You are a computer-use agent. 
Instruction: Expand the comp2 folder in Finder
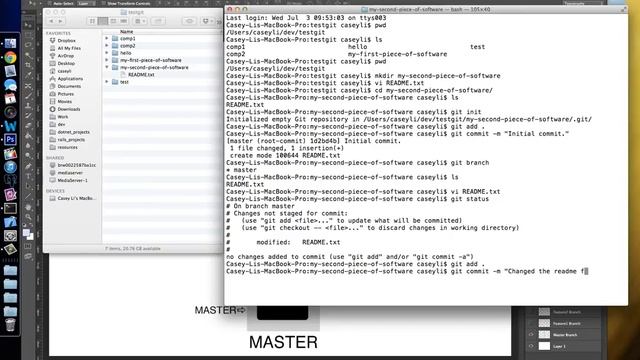click(107, 46)
